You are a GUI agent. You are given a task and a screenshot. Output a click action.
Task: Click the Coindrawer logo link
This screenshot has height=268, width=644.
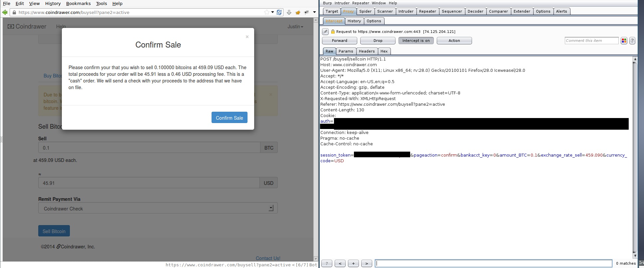coord(27,26)
